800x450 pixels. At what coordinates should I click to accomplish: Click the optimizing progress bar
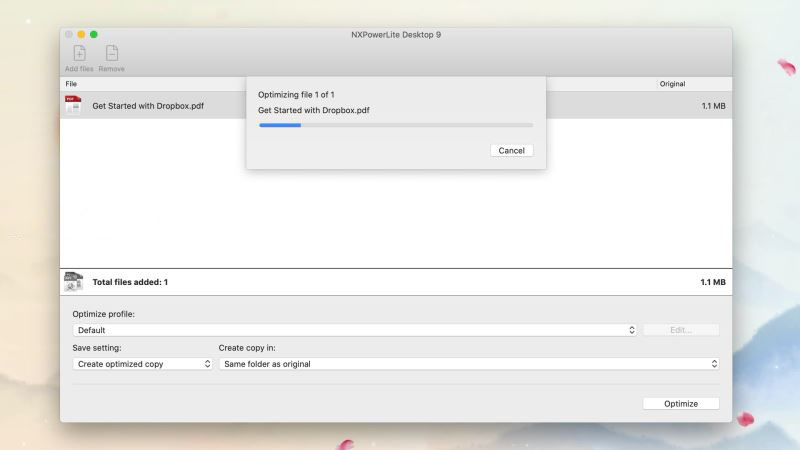point(395,125)
